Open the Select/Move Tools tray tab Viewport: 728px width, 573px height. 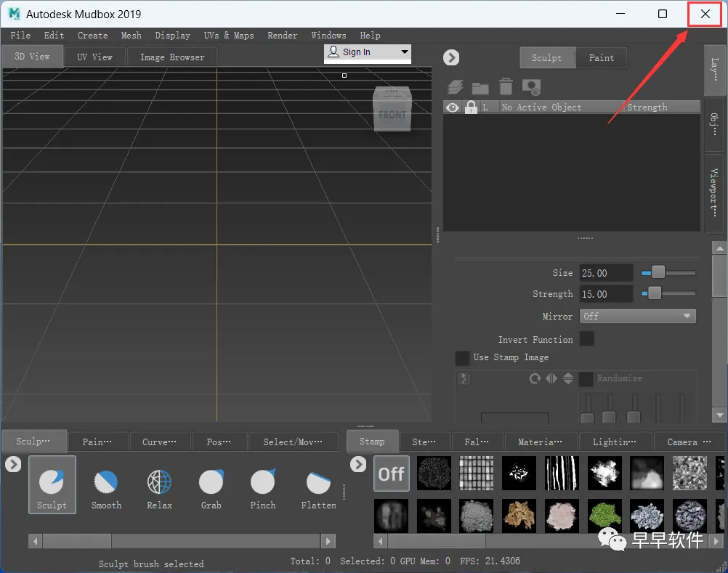(x=293, y=442)
